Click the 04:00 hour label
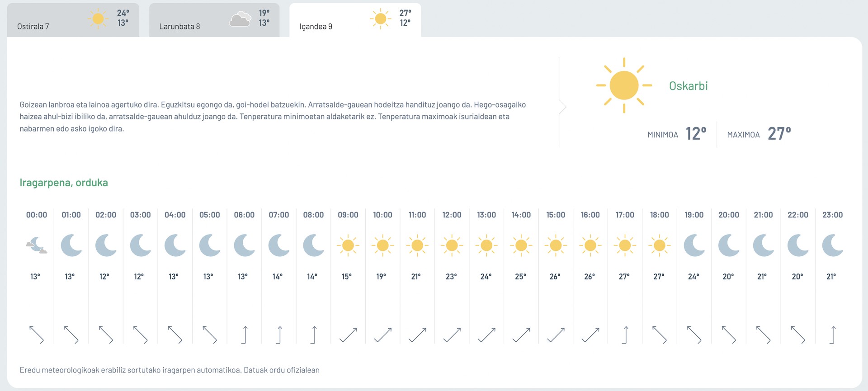This screenshot has height=391, width=868. [175, 215]
